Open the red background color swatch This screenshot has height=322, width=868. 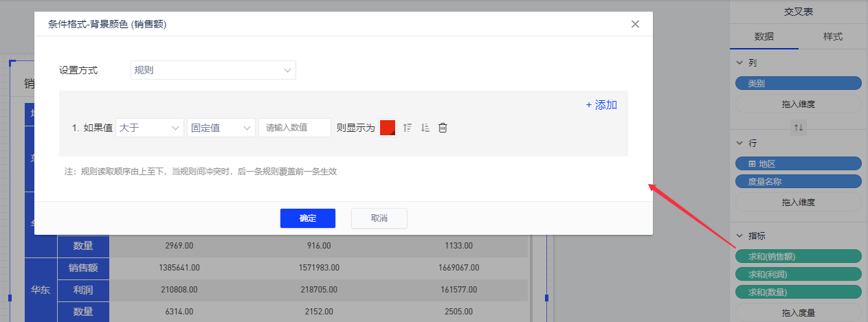pos(388,128)
